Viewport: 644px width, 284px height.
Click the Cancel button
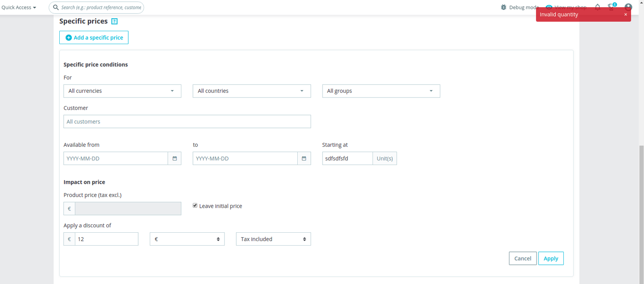523,259
